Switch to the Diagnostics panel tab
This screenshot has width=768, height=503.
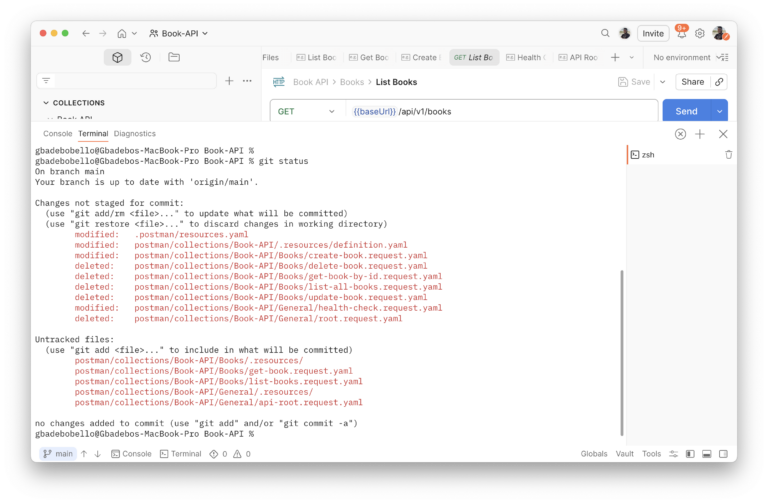tap(135, 134)
